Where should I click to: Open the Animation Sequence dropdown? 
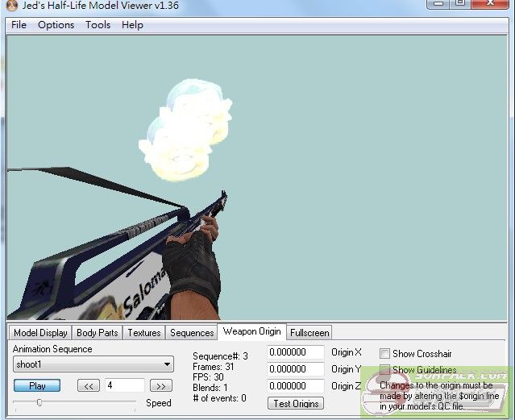coord(93,364)
